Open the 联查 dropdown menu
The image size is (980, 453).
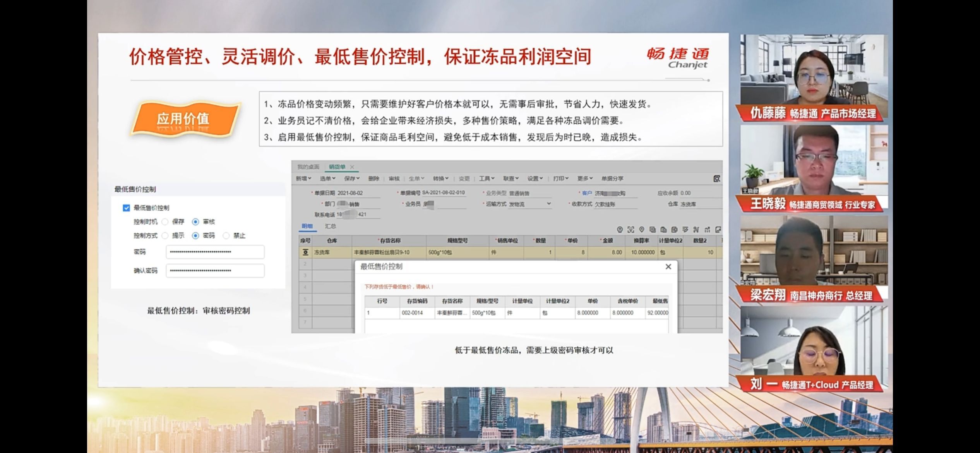[x=511, y=178]
